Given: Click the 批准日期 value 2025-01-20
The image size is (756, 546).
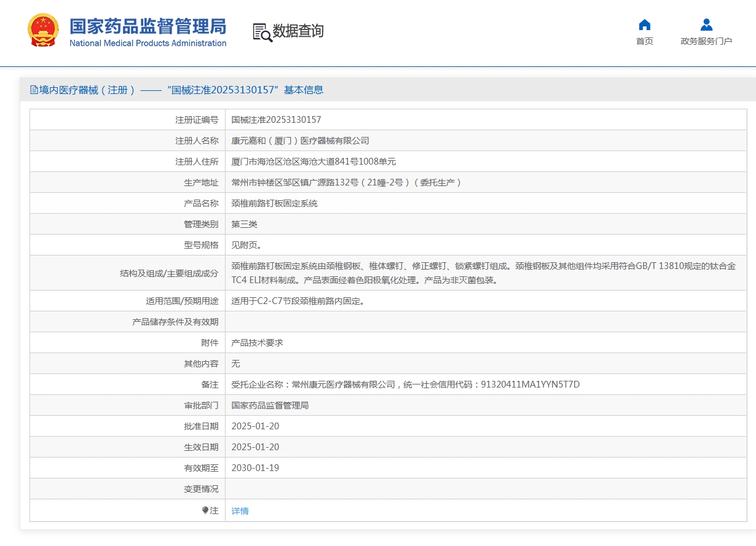Looking at the screenshot, I should coord(255,426).
